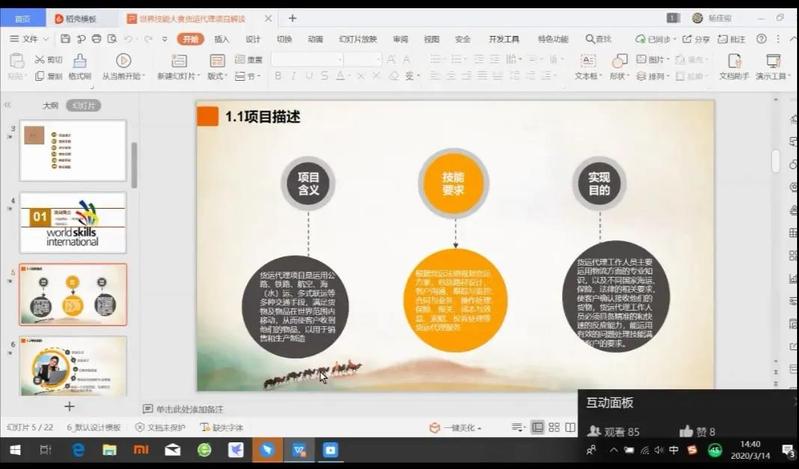The height and width of the screenshot is (469, 799).
Task: Switch panel to 幻灯片 thumbnails view
Action: [83, 105]
